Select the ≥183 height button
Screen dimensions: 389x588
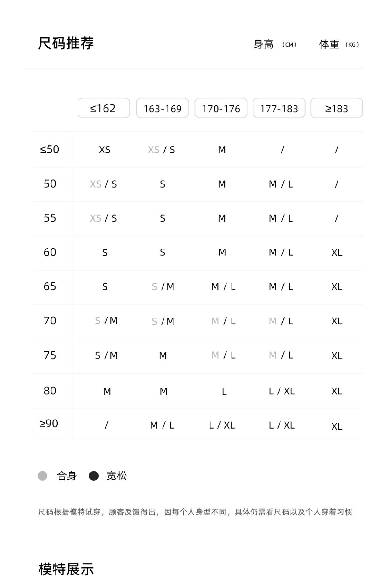click(336, 108)
